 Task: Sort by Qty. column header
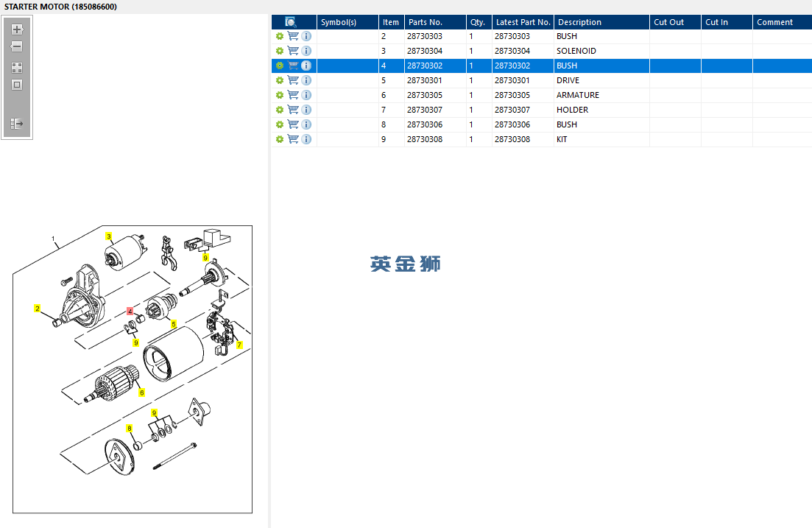tap(479, 22)
